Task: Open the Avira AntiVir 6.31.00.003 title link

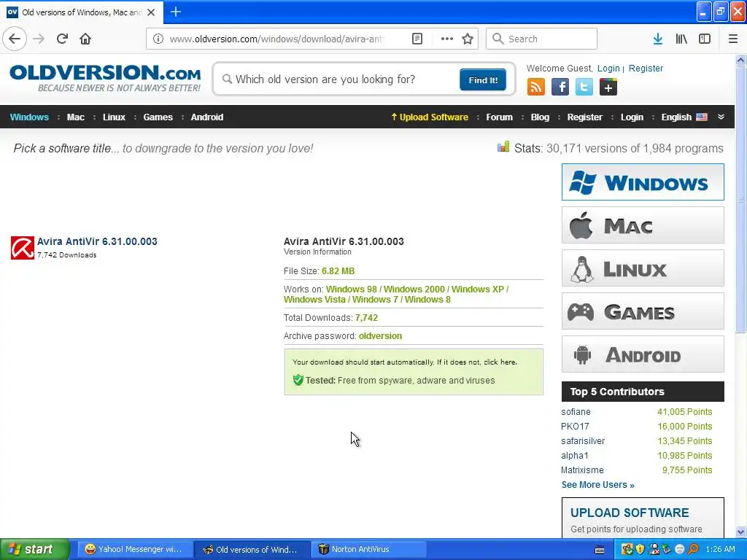Action: point(97,241)
